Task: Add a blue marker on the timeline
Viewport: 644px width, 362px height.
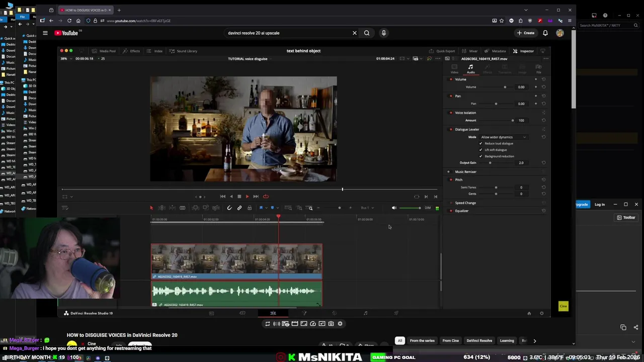Action: [x=272, y=208]
